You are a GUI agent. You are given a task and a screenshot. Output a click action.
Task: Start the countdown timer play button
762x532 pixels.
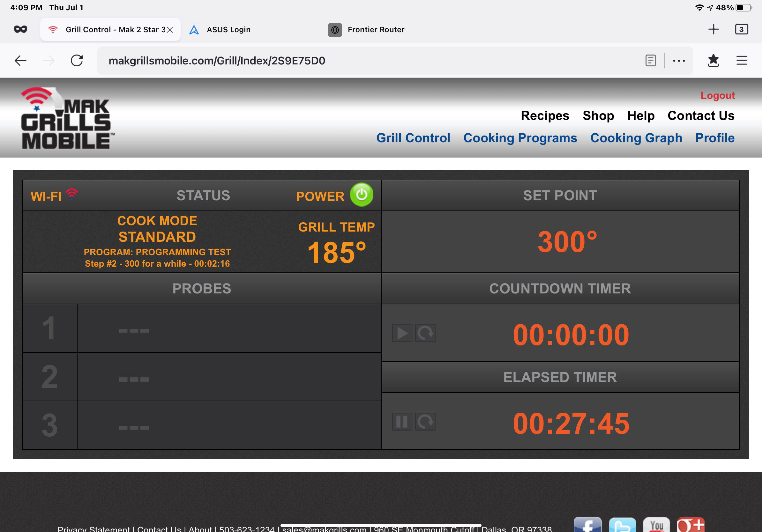(402, 333)
